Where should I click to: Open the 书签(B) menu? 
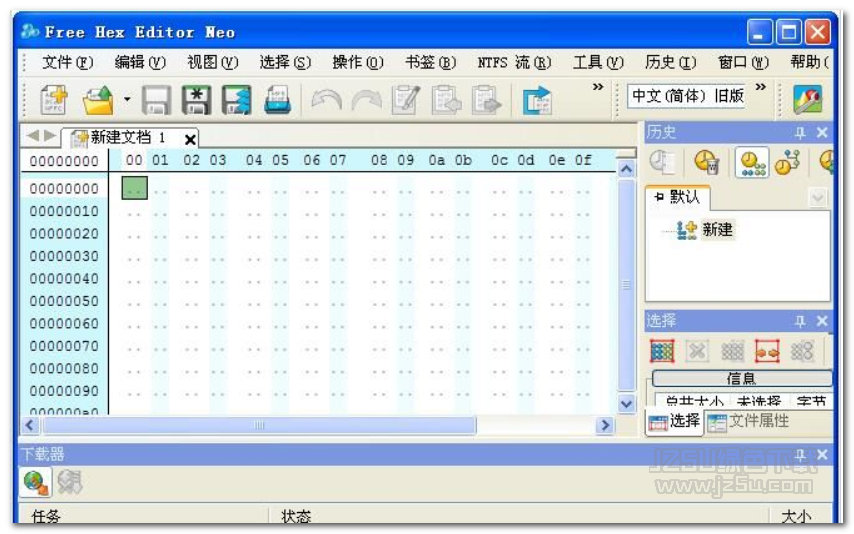pyautogui.click(x=430, y=63)
